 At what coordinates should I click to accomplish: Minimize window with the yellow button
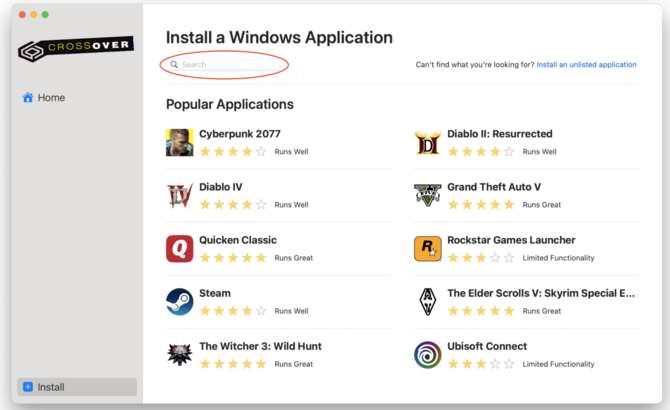[x=34, y=15]
